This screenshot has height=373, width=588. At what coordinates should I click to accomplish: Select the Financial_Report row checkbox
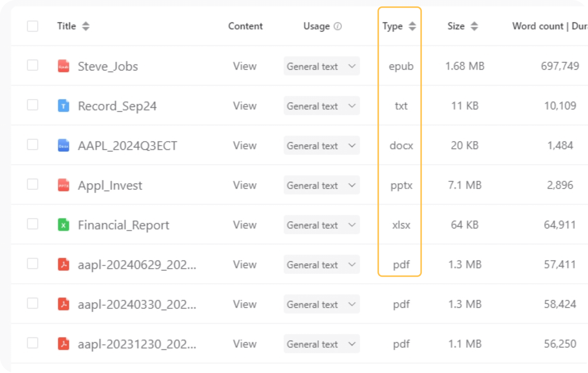pyautogui.click(x=32, y=224)
